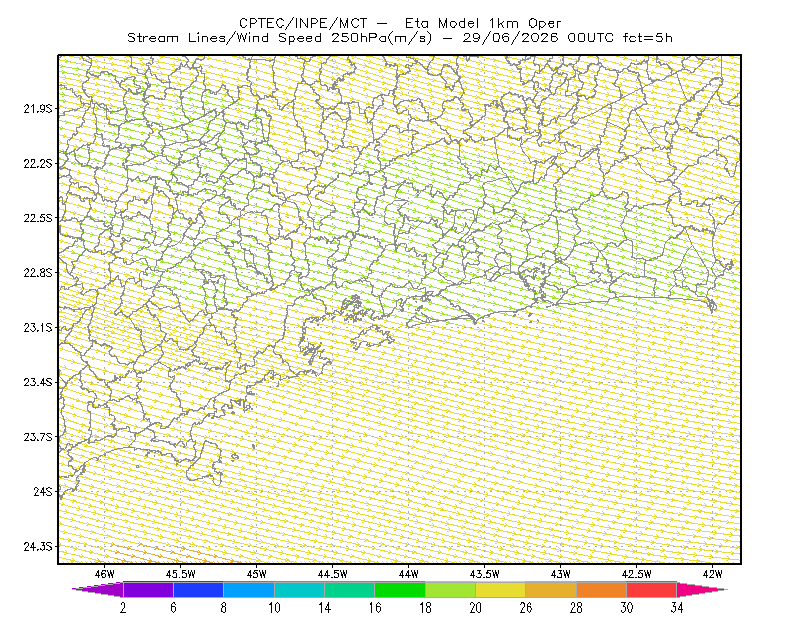The image size is (800, 618).
Task: Choose the gold 26-28 legend swatch
Action: pos(551,589)
